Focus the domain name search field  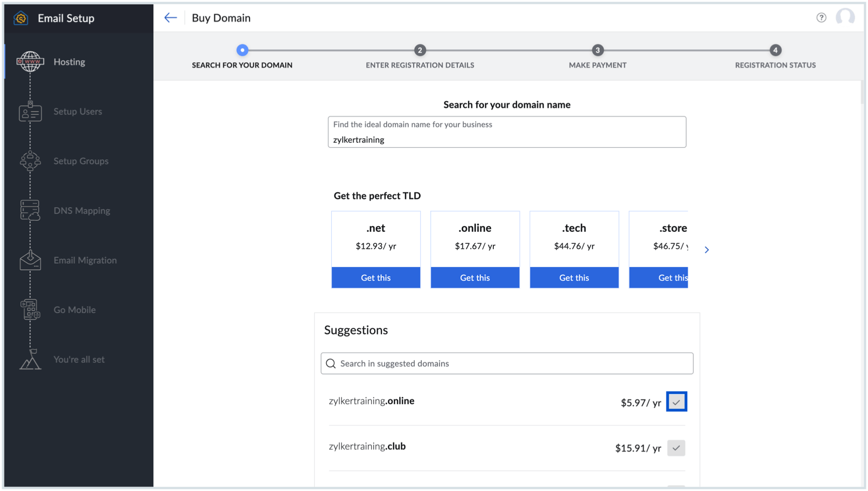[507, 140]
